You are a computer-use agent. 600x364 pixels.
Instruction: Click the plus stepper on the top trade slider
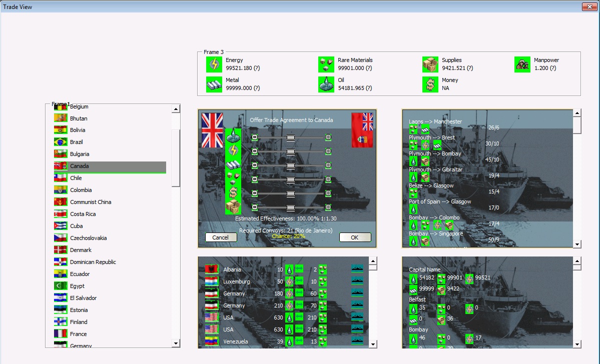[x=328, y=137]
